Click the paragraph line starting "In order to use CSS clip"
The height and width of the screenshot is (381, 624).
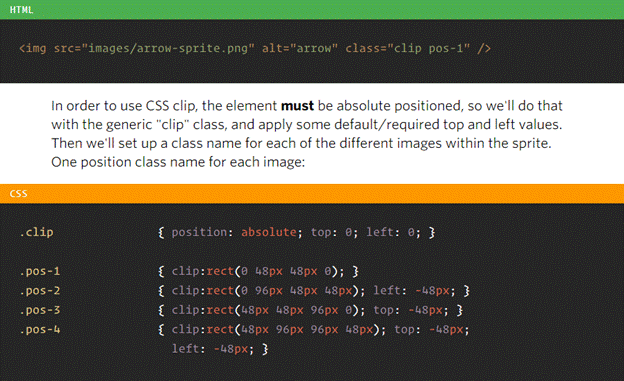tap(306, 106)
